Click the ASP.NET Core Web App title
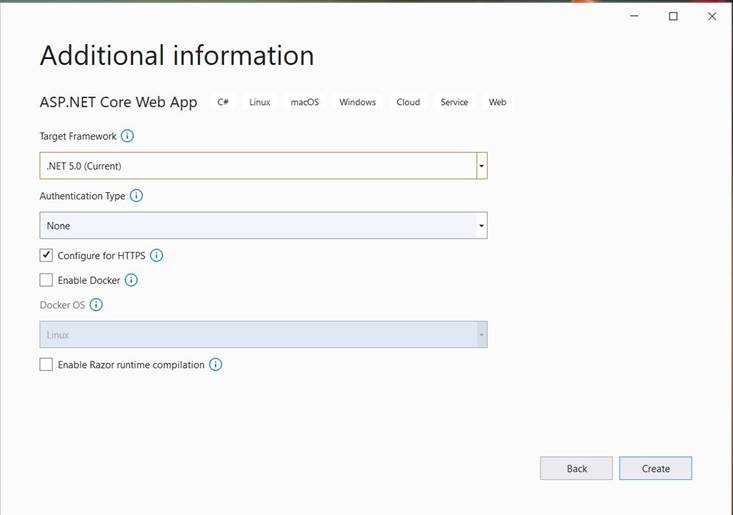 (x=118, y=102)
